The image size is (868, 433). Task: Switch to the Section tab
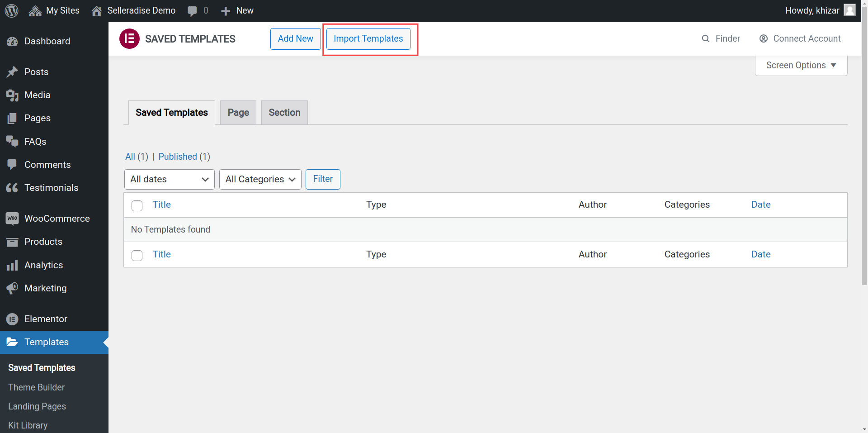click(x=284, y=113)
